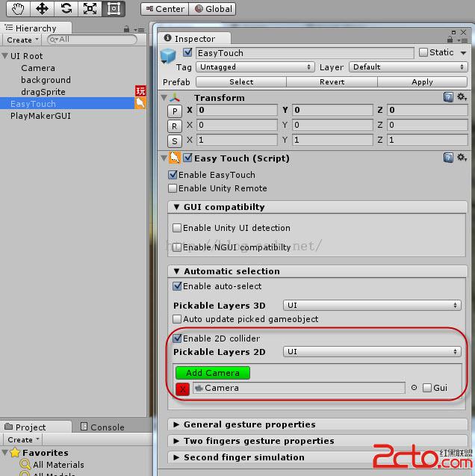Collapse the Transform component
This screenshot has width=475, height=476.
click(164, 97)
